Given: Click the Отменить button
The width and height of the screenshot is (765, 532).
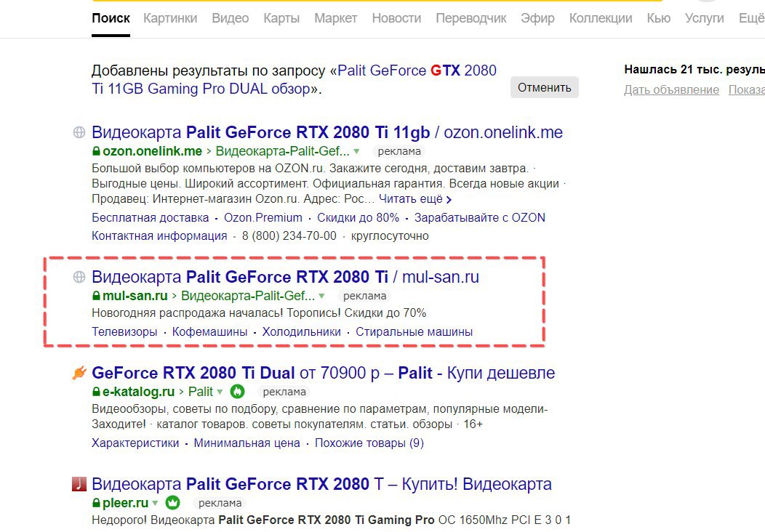Looking at the screenshot, I should (545, 87).
